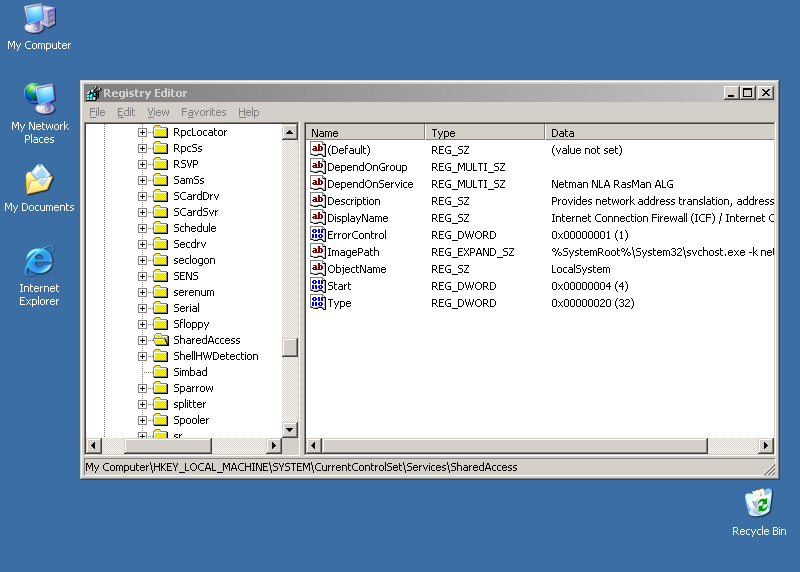Select the Spooler tree key label

[x=191, y=420]
